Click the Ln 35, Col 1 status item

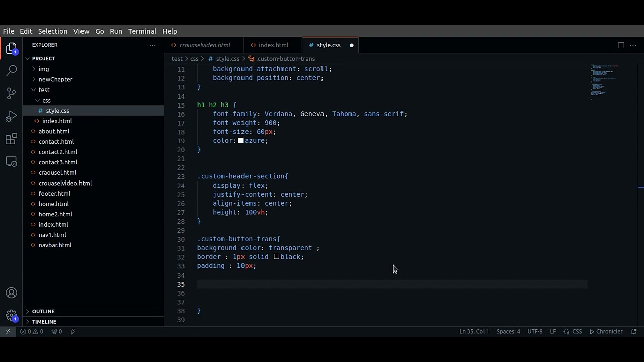pyautogui.click(x=474, y=331)
